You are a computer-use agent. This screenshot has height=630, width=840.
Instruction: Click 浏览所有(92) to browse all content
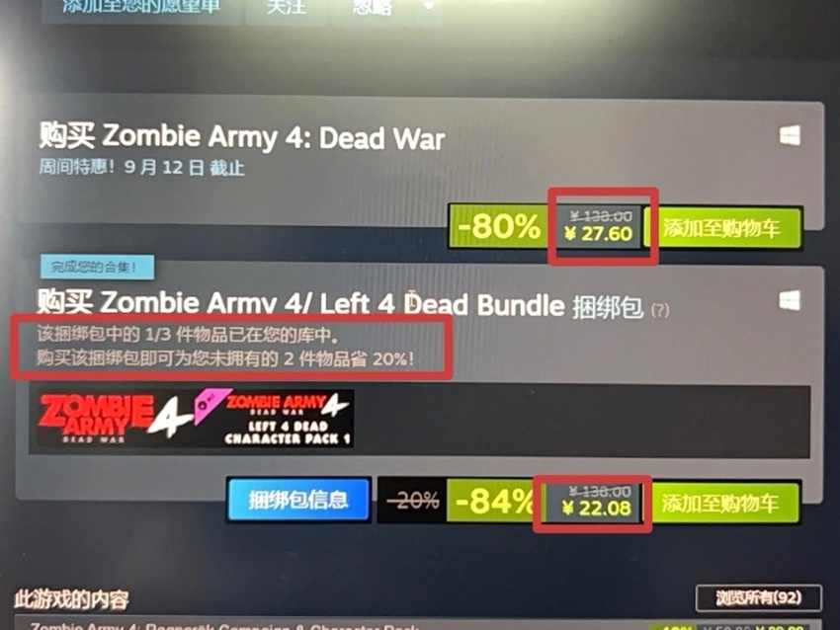759,597
